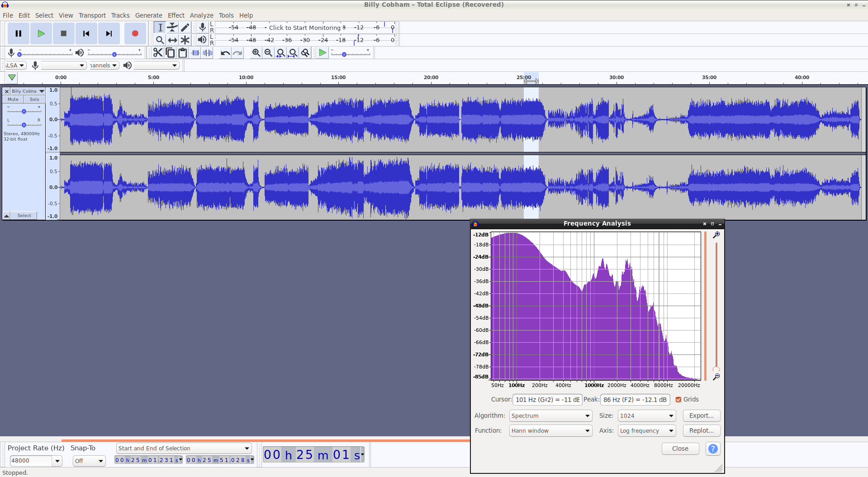Adjust the playback speed slider
The image size is (868, 477).
point(350,54)
